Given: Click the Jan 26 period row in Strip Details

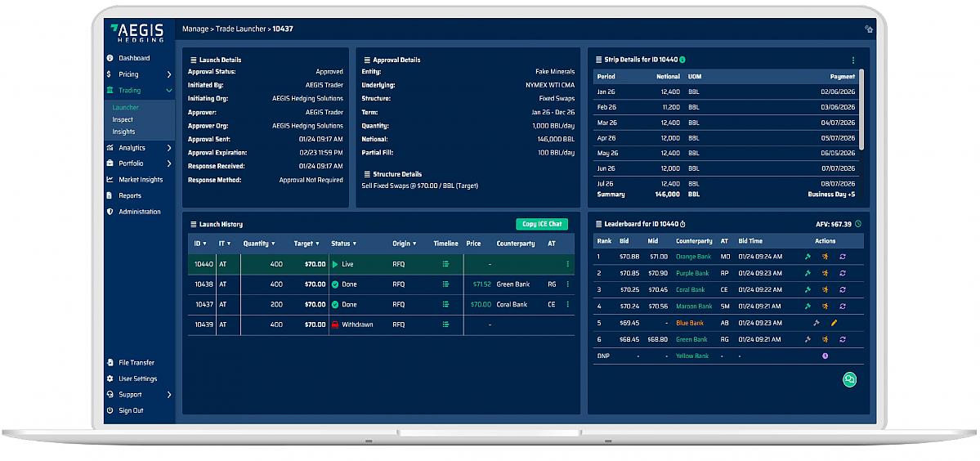Looking at the screenshot, I should [727, 92].
